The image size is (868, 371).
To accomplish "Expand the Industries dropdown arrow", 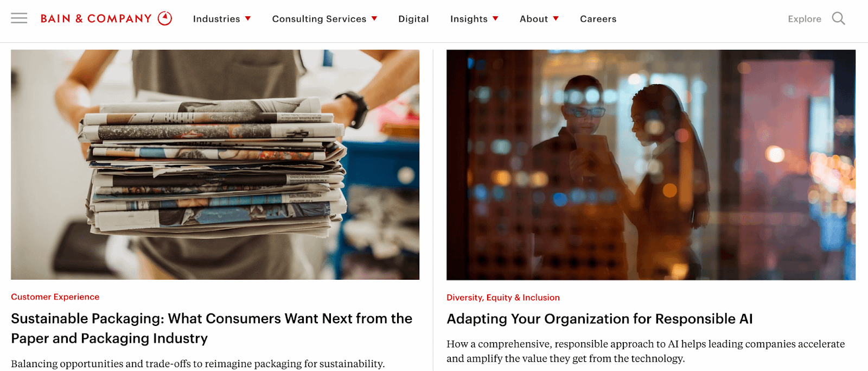I will (x=248, y=18).
